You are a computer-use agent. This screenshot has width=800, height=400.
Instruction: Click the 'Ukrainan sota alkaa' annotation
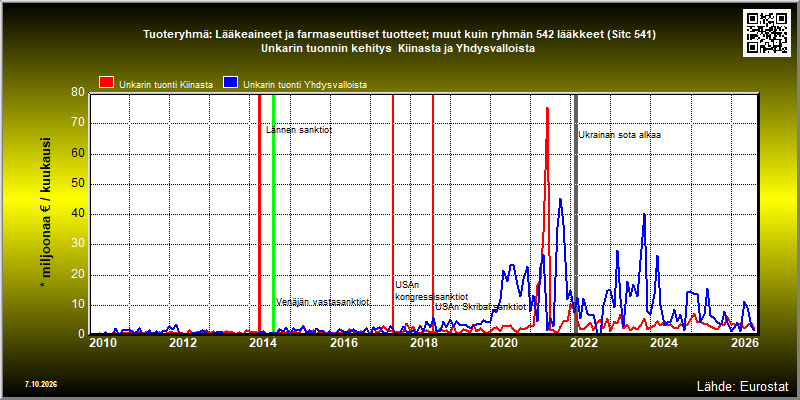click(619, 135)
